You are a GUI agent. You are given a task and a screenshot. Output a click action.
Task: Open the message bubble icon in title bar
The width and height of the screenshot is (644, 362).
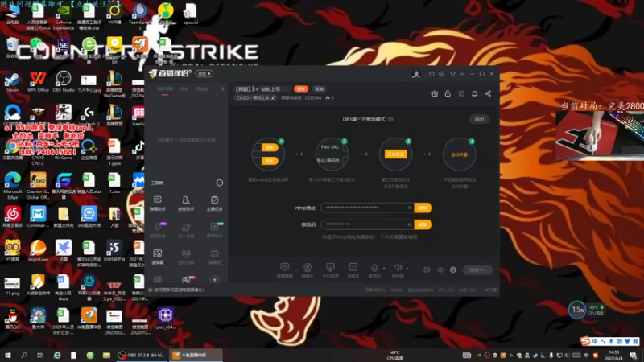pyautogui.click(x=441, y=74)
